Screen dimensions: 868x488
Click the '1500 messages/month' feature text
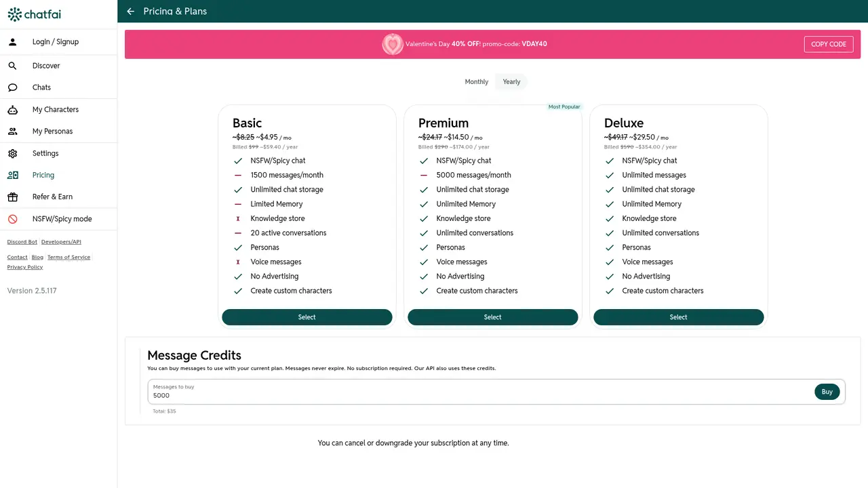[x=287, y=176]
